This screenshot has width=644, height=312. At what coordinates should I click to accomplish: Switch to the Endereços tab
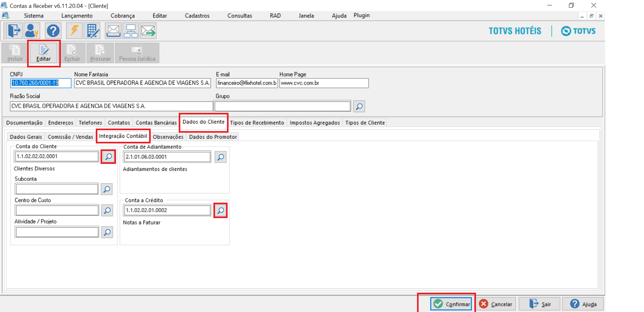(x=61, y=123)
